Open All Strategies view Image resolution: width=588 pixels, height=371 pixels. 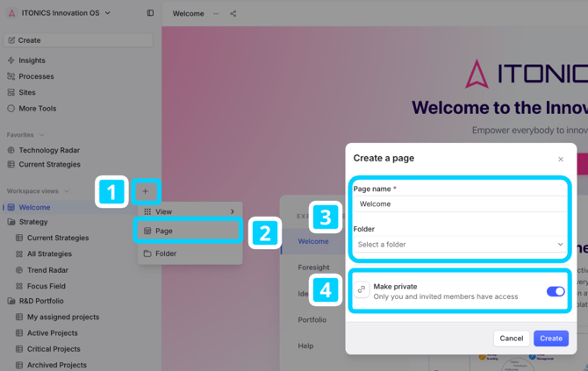[49, 254]
